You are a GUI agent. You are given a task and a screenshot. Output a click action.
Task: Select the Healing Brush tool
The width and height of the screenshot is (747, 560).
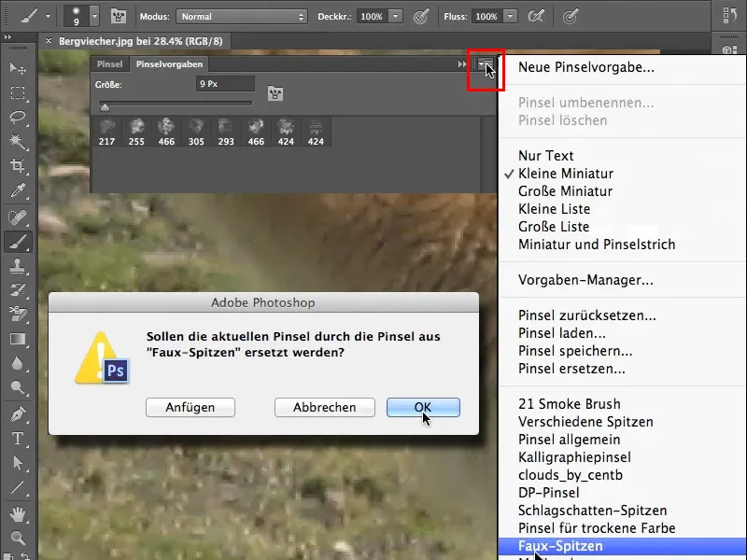tap(18, 217)
